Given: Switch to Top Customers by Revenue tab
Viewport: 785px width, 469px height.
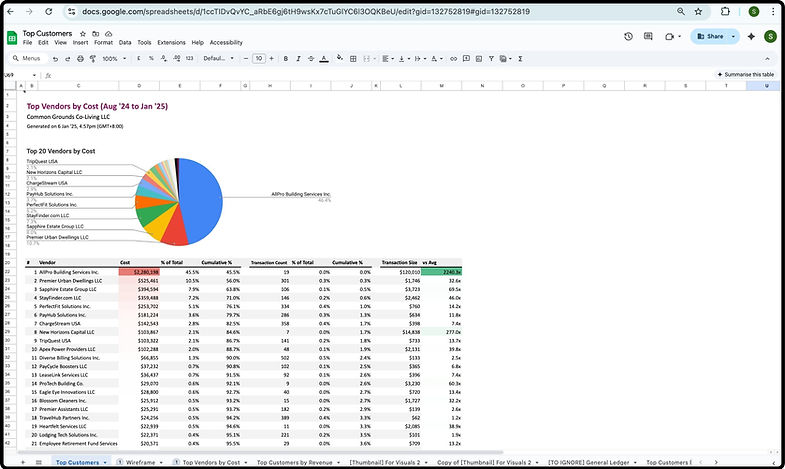Looking at the screenshot, I should 294,462.
